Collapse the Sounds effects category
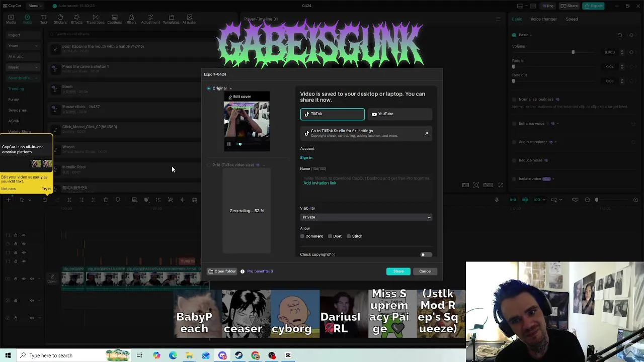The width and height of the screenshot is (644, 362). [23, 78]
